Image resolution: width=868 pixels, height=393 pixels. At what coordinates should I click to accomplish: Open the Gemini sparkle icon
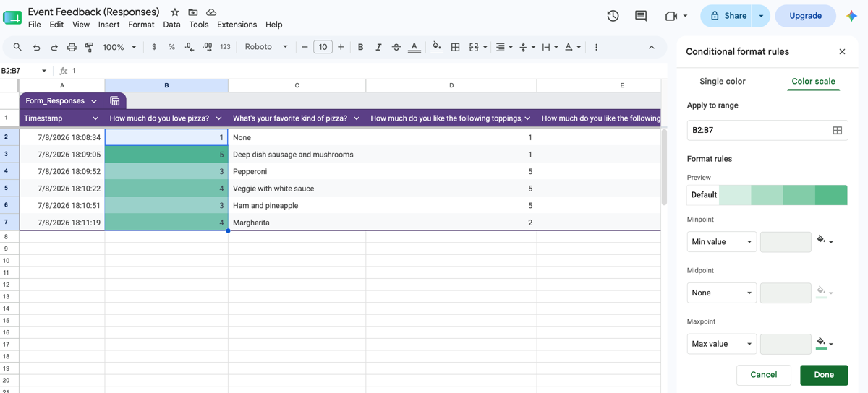(852, 16)
